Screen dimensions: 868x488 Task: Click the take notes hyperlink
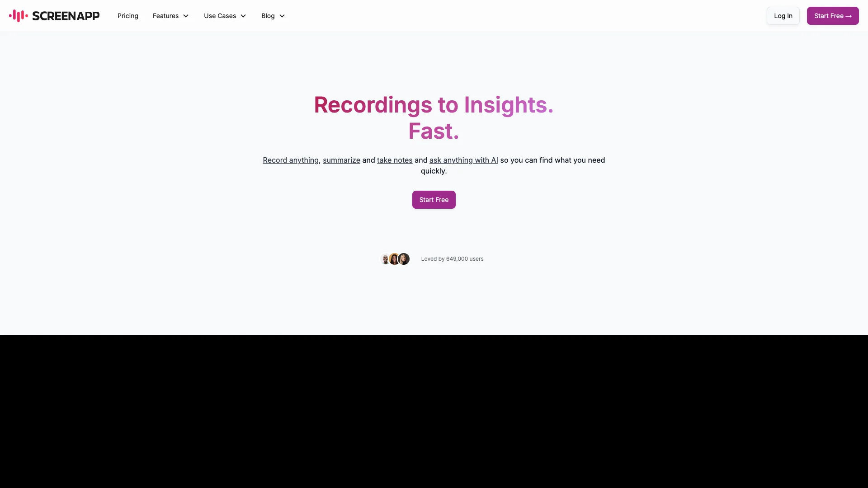coord(395,160)
